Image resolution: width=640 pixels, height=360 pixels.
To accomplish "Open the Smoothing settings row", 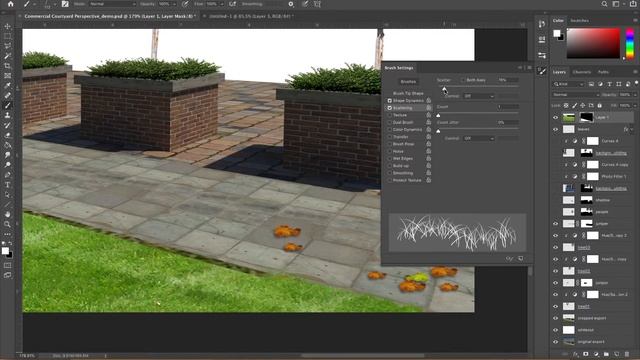I will click(403, 173).
